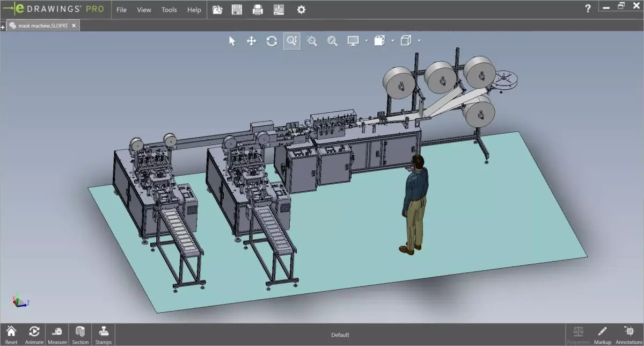Viewport: 644px width, 346px height.
Task: Open the Tools menu
Action: [x=169, y=10]
